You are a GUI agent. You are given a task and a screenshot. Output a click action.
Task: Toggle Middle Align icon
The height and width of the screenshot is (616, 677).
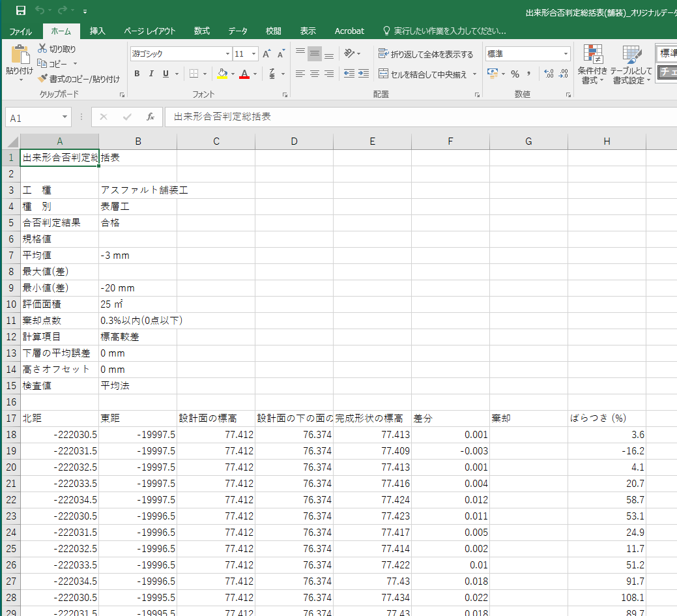point(315,54)
